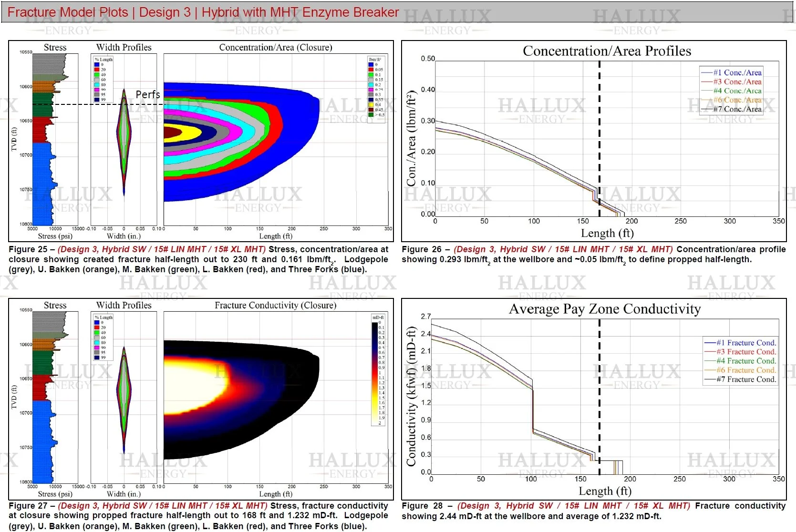The width and height of the screenshot is (796, 532).
Task: Click the green 40 swatch in % Length legend
Action: coord(96,74)
